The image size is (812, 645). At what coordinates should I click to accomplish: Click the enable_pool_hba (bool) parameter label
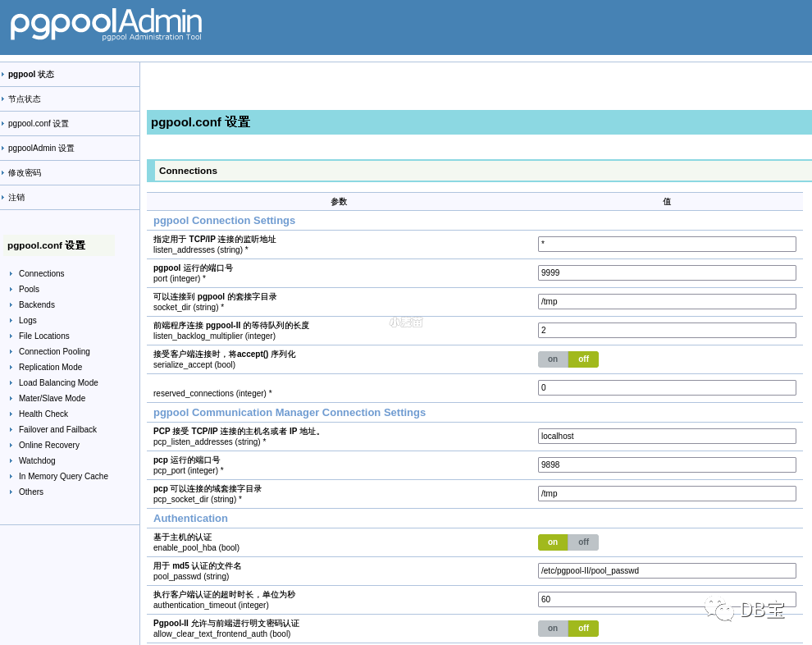click(x=196, y=547)
